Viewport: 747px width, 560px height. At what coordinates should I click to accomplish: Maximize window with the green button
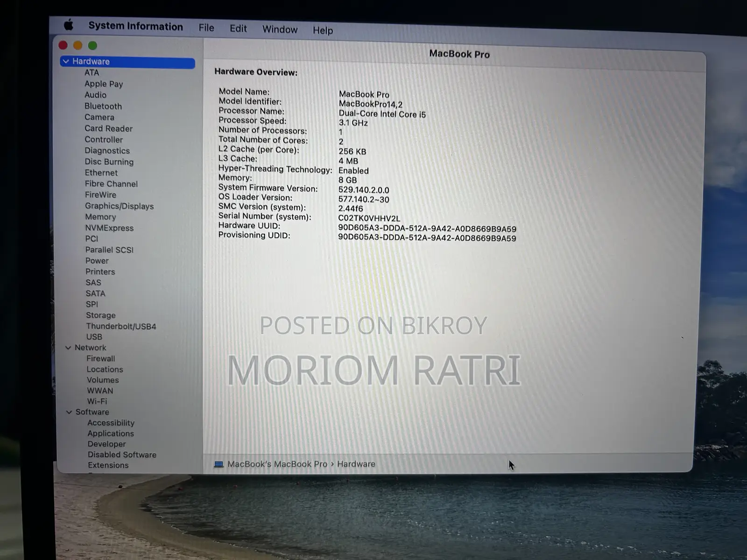[93, 46]
